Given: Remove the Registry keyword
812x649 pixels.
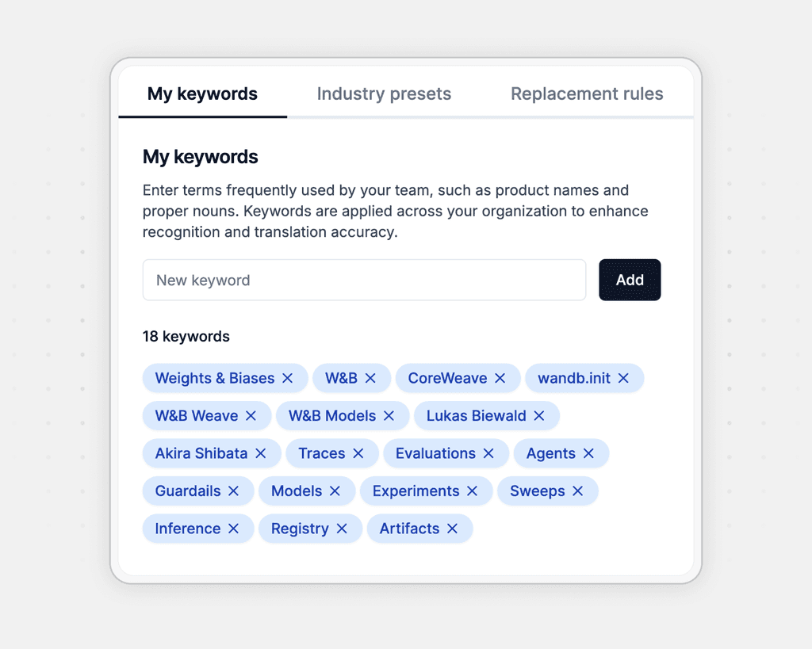Looking at the screenshot, I should pos(342,529).
